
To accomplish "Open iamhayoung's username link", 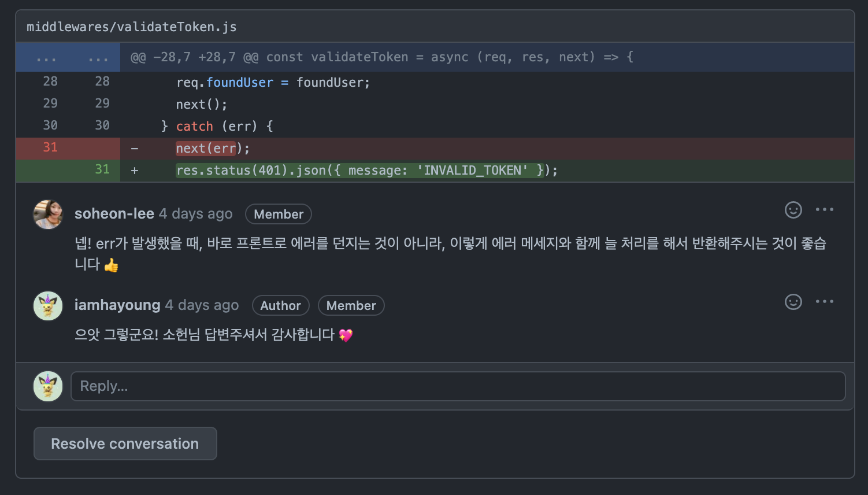I will 117,305.
